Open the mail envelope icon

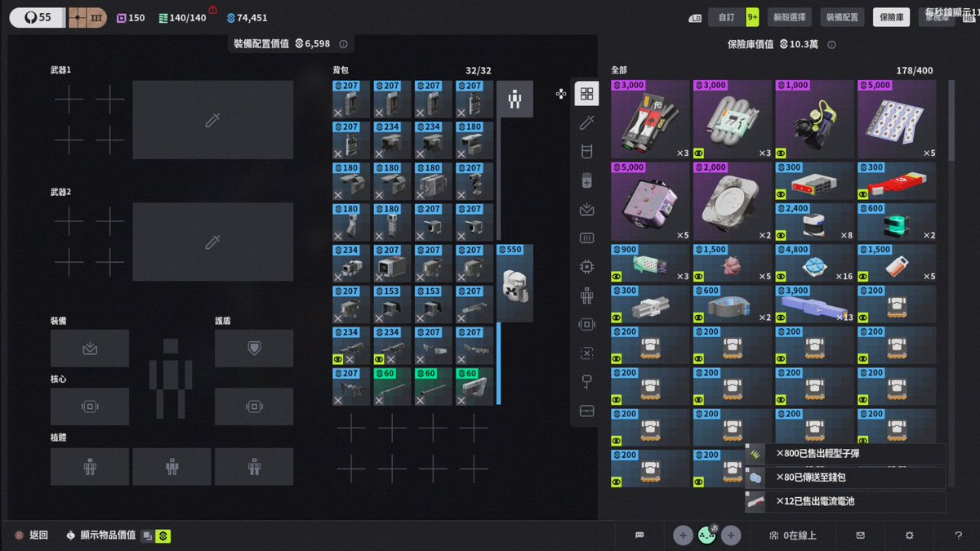tap(860, 535)
